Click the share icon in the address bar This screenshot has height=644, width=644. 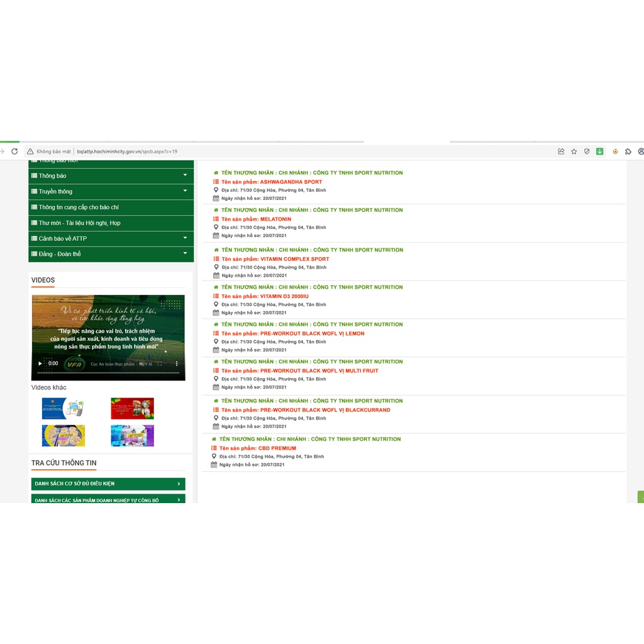tap(561, 152)
